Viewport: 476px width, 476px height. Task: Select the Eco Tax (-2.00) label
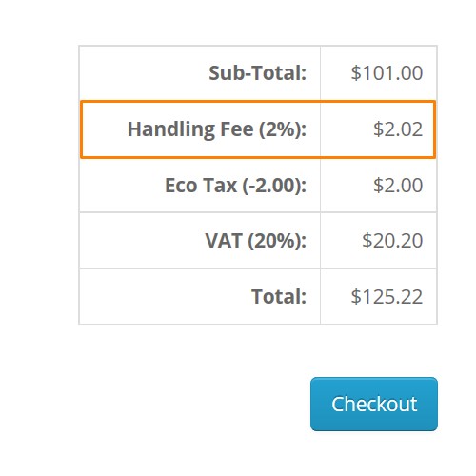pos(235,186)
